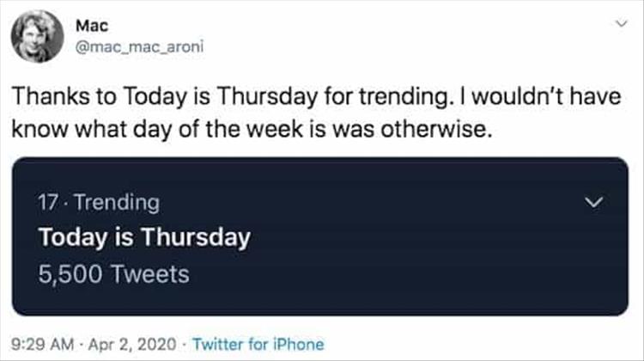The height and width of the screenshot is (361, 644).
Task: Click the "5,500 Tweets" count
Action: pyautogui.click(x=113, y=274)
